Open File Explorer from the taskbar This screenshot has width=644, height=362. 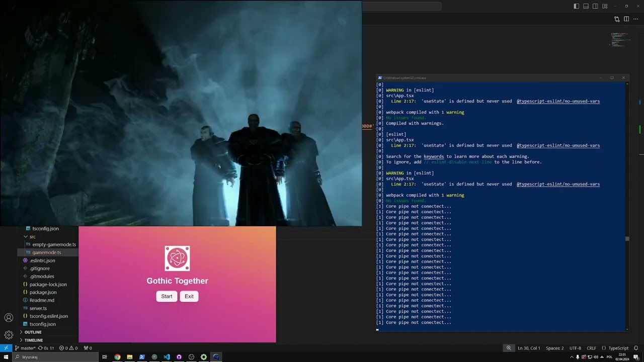click(x=130, y=357)
